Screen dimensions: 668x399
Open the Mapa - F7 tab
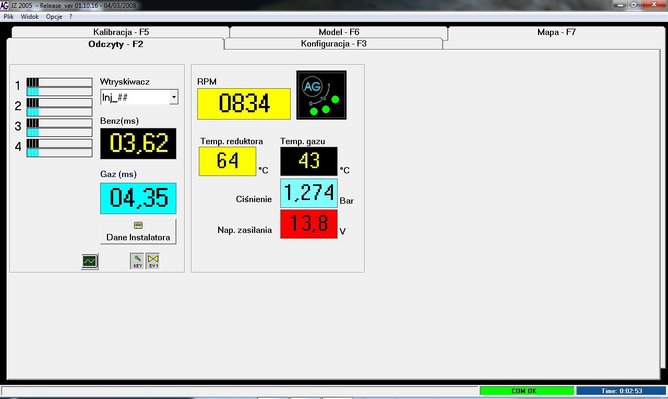[x=556, y=32]
